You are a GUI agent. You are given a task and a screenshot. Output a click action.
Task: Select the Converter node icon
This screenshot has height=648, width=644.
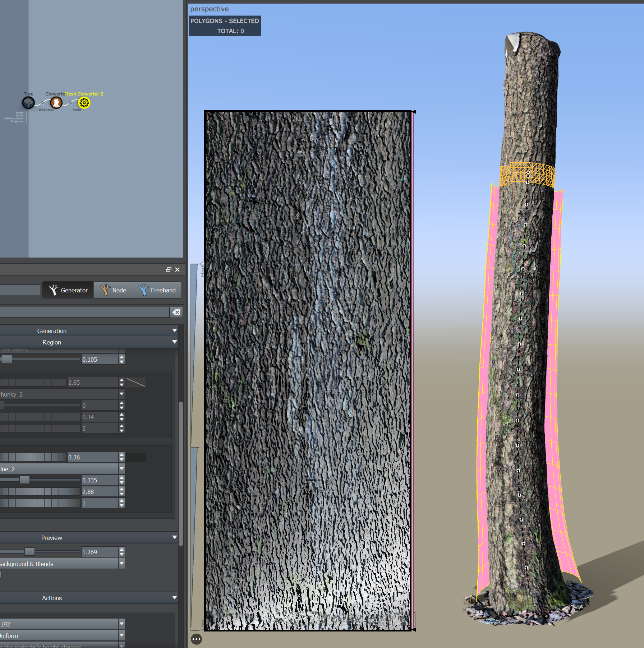pyautogui.click(x=56, y=103)
